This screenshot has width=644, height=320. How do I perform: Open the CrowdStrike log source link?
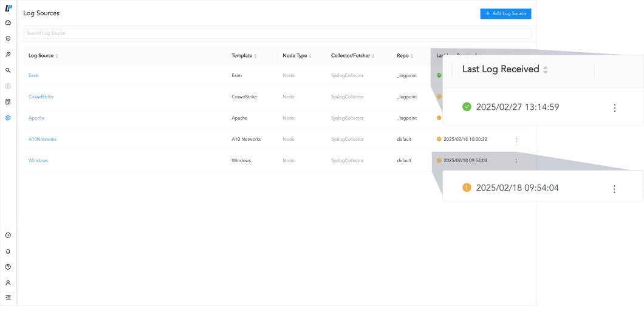click(41, 97)
